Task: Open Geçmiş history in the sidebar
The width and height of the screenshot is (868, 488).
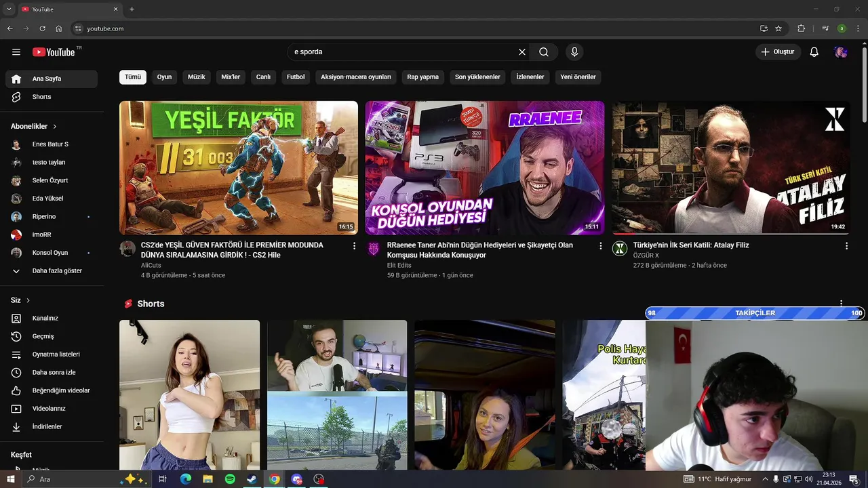Action: [52, 336]
